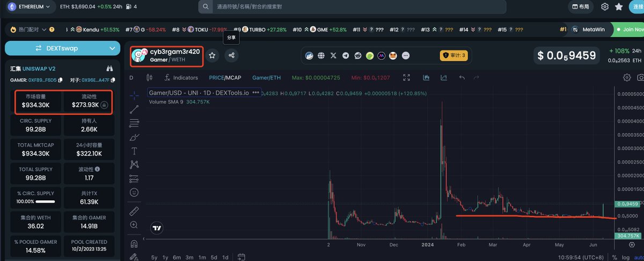Toggle PRICE/MCAP chart display
Image resolution: width=644 pixels, height=261 pixels.
225,78
